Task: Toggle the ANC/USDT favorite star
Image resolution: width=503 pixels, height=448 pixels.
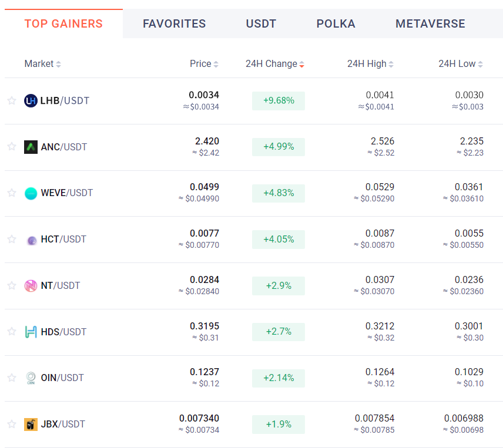Action: 12,147
